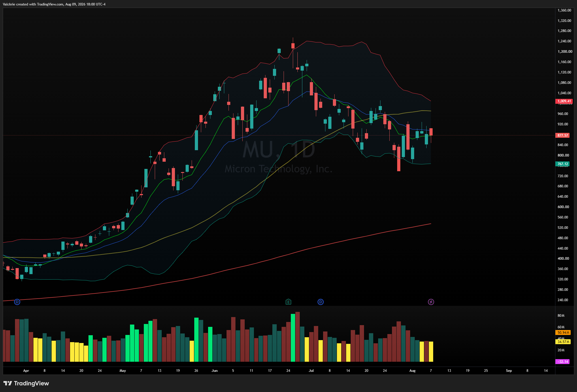Click the blue dividend marker near April

(x=17, y=302)
